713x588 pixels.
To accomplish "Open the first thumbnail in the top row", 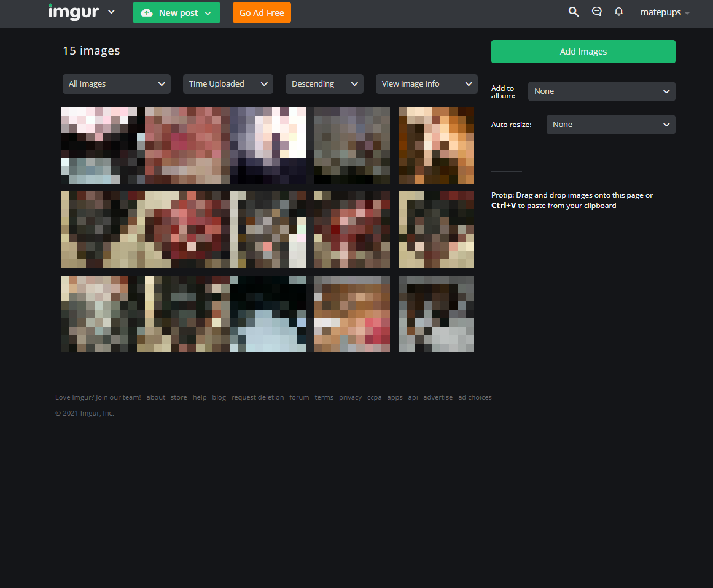I will (x=99, y=145).
